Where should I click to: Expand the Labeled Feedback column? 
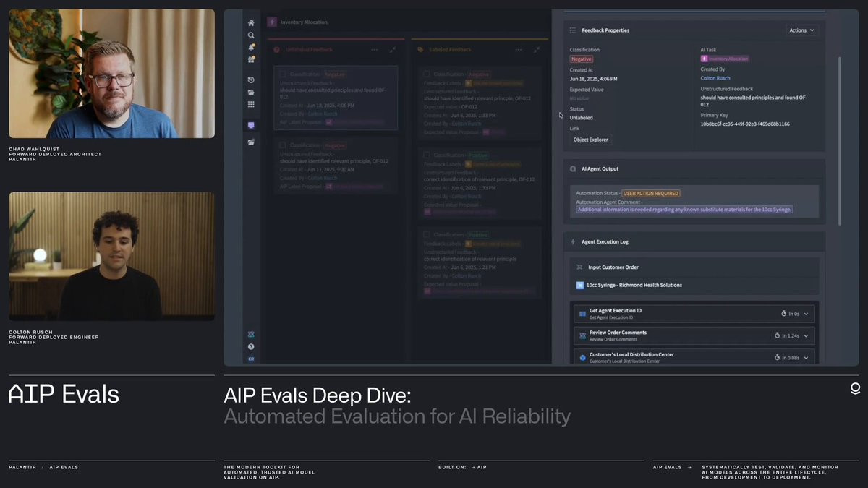click(537, 50)
